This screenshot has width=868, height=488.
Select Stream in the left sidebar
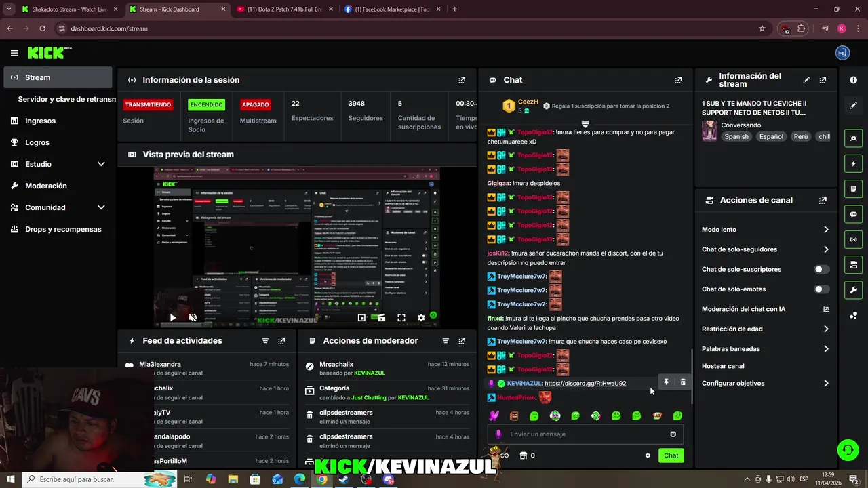click(58, 77)
